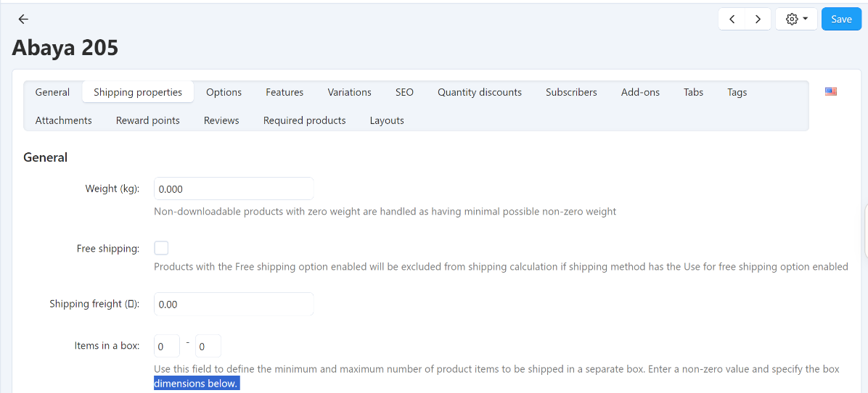
Task: Select the Tabs tab
Action: tap(693, 92)
